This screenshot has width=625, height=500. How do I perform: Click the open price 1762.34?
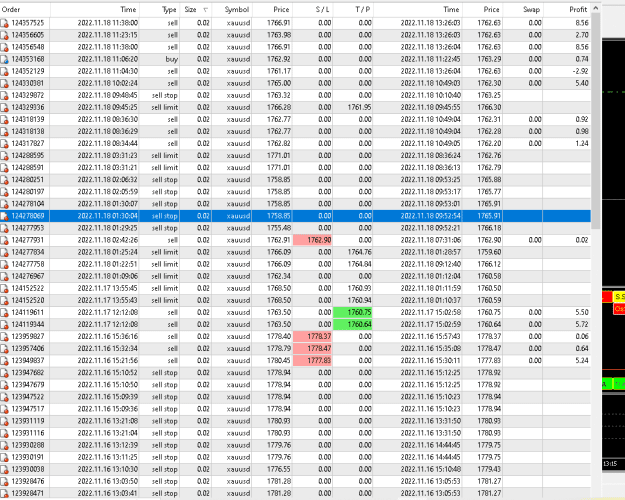(279, 276)
